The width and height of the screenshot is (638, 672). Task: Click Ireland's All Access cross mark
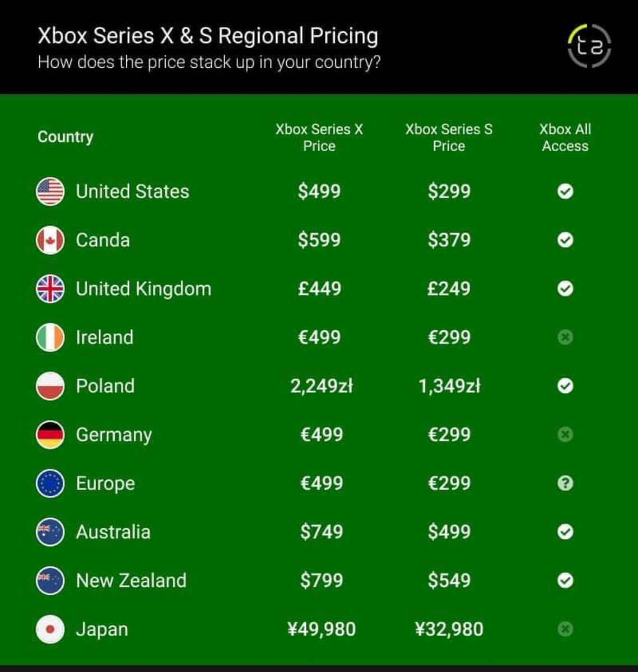click(x=565, y=338)
